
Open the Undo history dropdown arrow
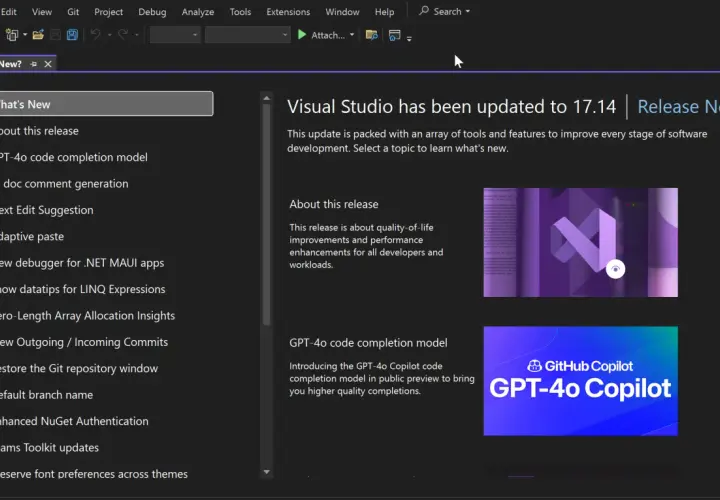pos(109,35)
